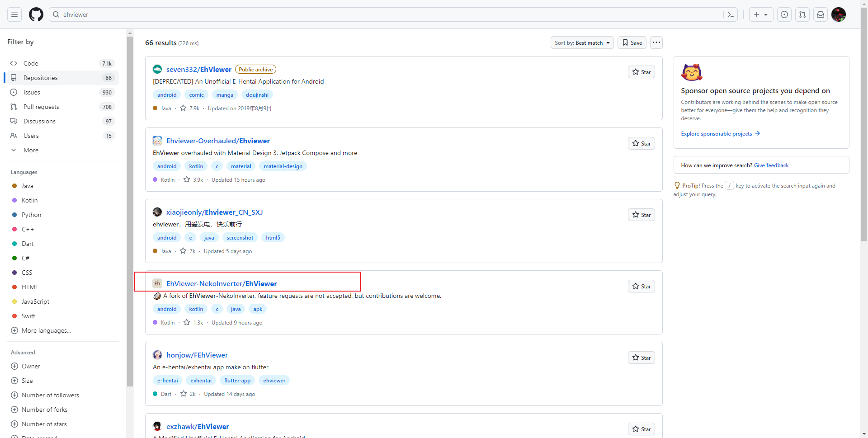Viewport: 868px width, 438px height.
Task: Click sidebar filter panel scrollbar
Action: (130, 211)
